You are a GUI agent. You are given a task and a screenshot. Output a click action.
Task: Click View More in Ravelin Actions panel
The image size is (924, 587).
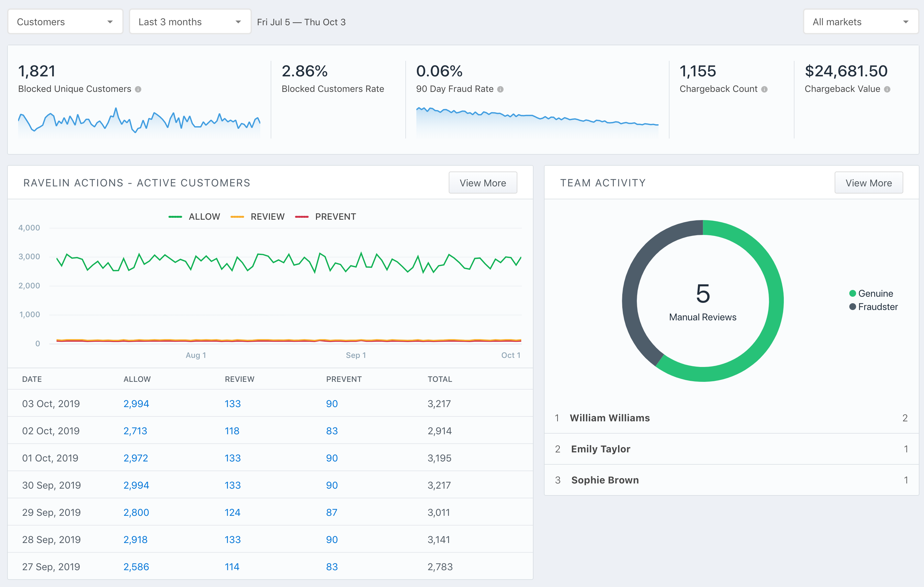pyautogui.click(x=482, y=183)
